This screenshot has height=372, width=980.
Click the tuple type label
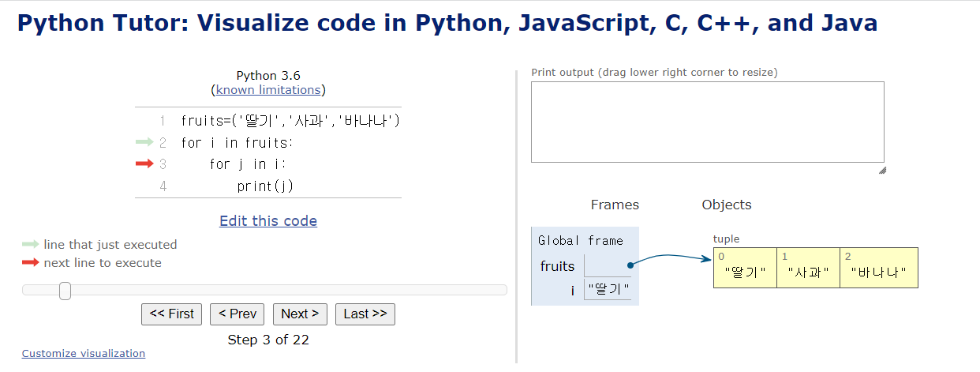tap(727, 239)
